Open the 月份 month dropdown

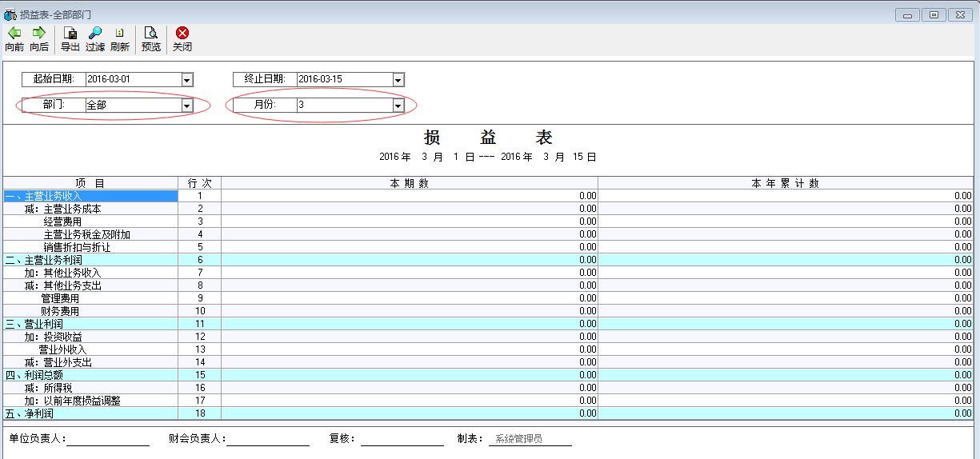398,106
